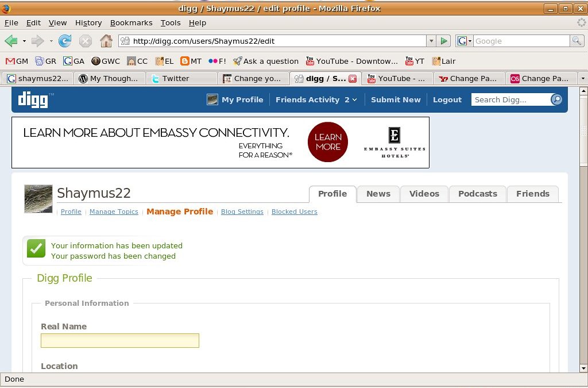This screenshot has height=388, width=588.
Task: Open the GR bookmark
Action: pos(45,61)
